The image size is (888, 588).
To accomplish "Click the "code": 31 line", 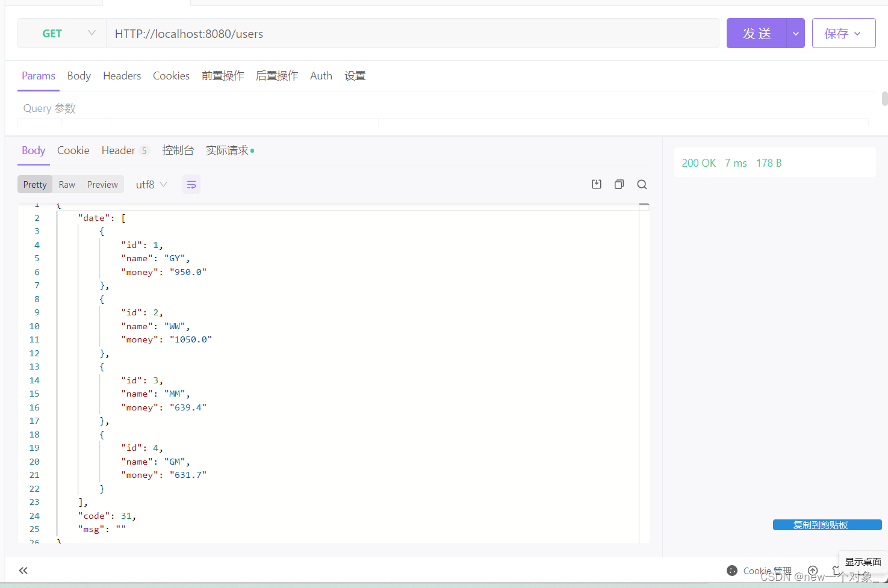I will pyautogui.click(x=107, y=516).
